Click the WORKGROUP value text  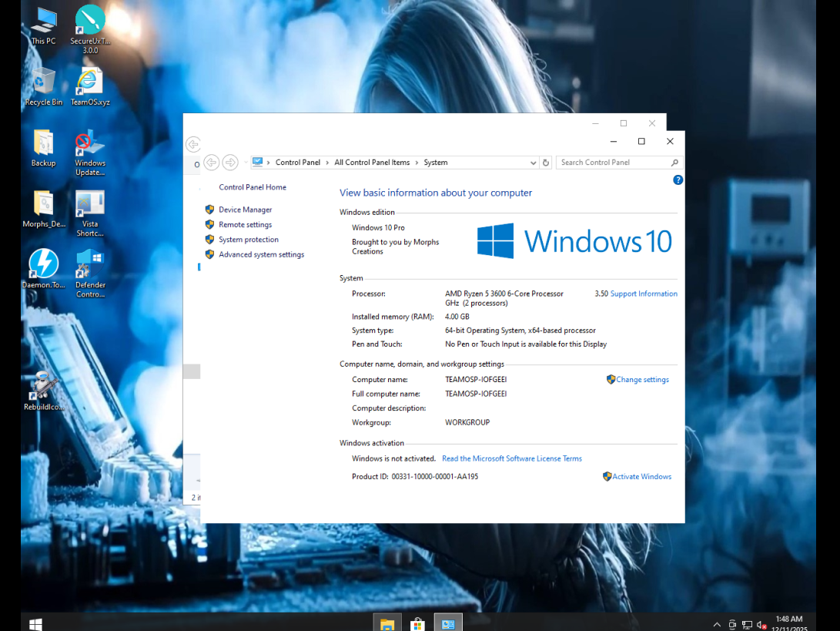click(x=467, y=422)
